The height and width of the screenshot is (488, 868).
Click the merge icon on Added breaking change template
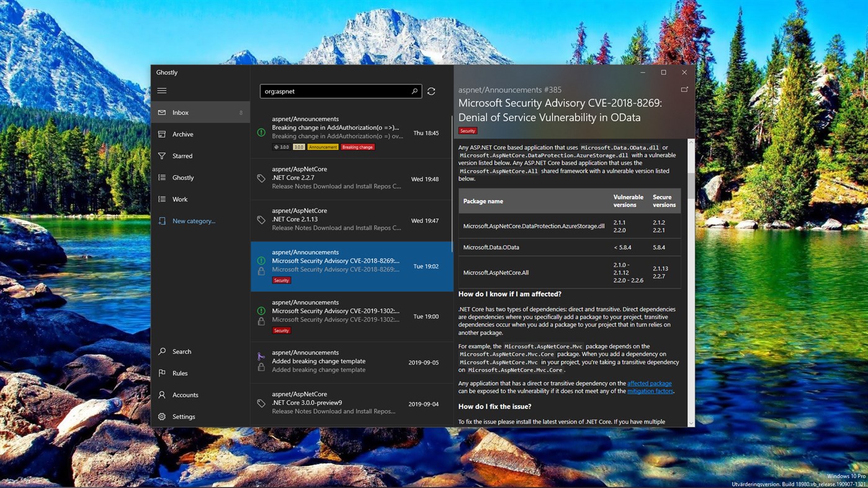point(261,357)
